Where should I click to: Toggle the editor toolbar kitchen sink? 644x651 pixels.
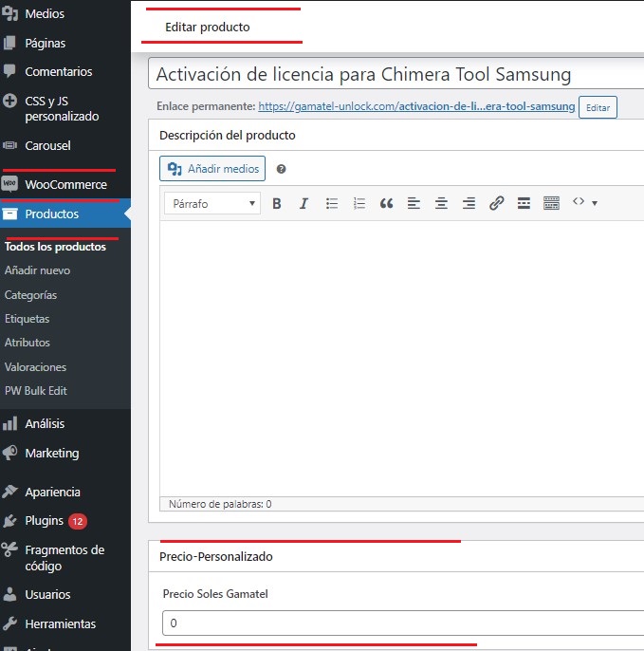[x=551, y=203]
